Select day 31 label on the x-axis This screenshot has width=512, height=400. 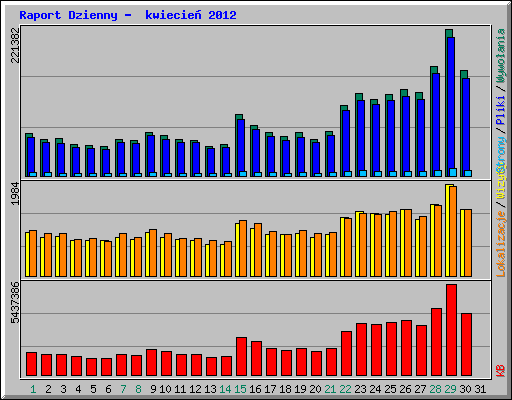click(480, 389)
